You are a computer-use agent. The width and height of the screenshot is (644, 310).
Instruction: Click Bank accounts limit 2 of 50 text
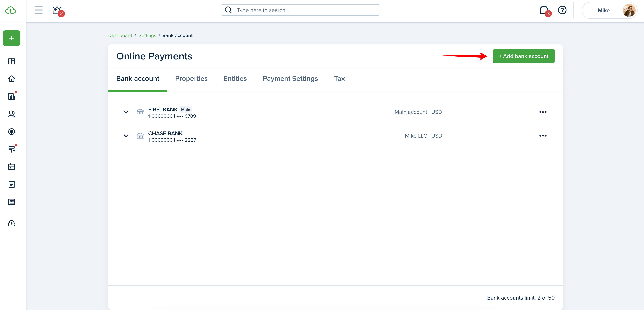[521, 298]
